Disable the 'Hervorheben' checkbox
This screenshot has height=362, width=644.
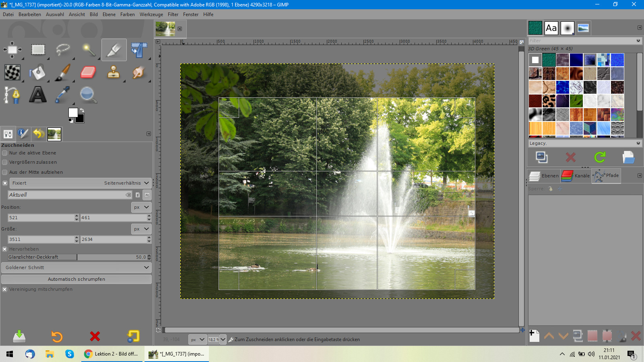[5, 249]
